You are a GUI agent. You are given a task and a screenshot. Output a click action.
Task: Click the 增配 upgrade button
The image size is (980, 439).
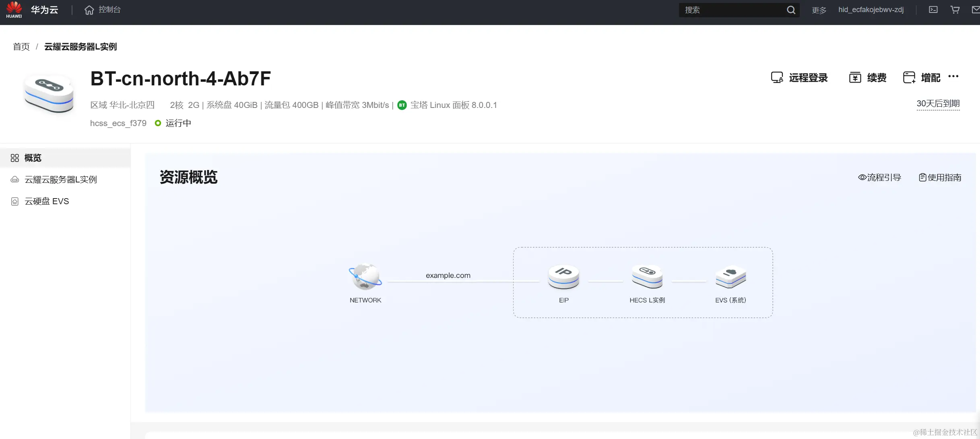922,78
